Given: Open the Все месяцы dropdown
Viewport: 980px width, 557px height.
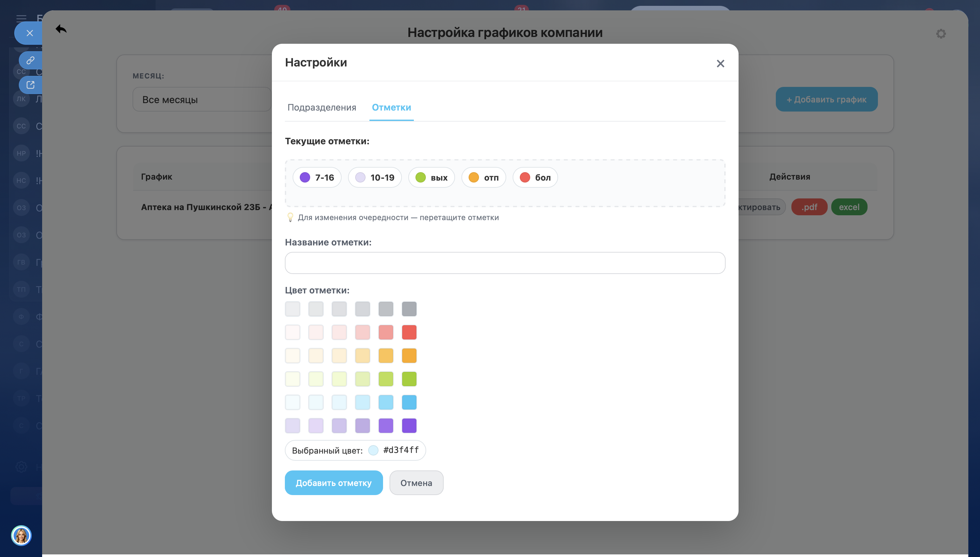Looking at the screenshot, I should coord(202,100).
